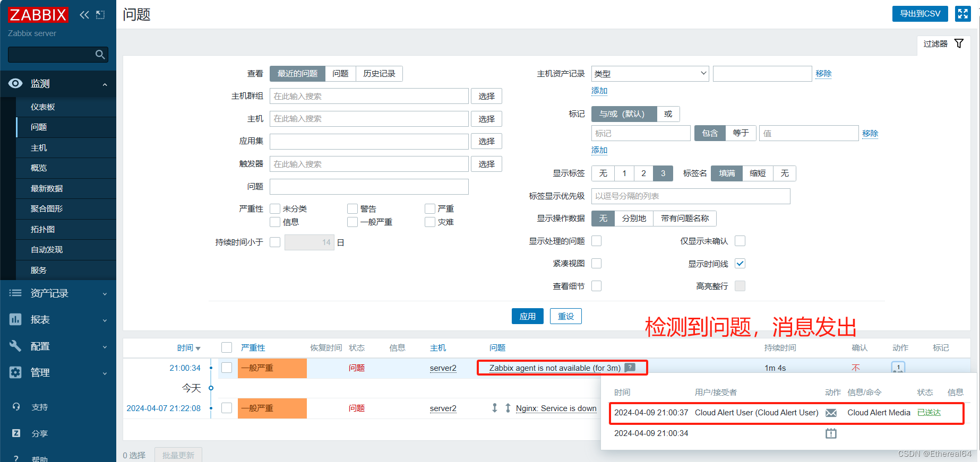
Task: Click the ZABBIX logo
Action: pos(38,15)
